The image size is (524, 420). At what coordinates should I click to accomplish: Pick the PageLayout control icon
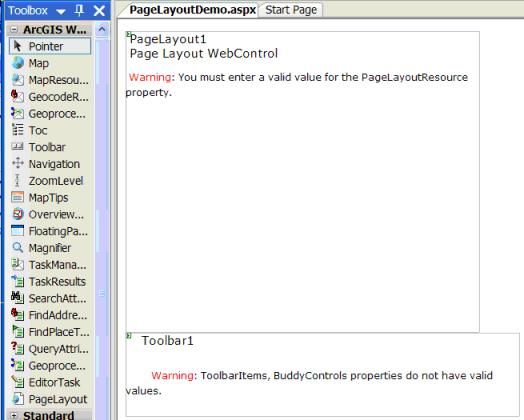[18, 399]
